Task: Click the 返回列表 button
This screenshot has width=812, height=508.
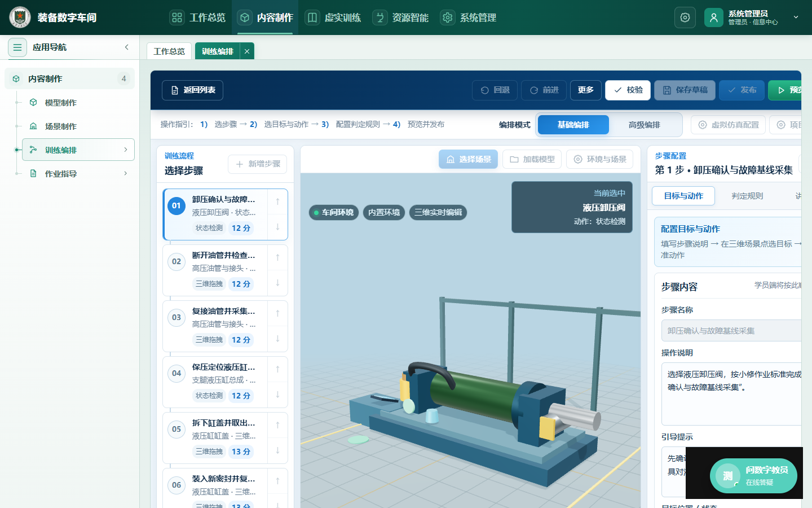Action: tap(192, 90)
